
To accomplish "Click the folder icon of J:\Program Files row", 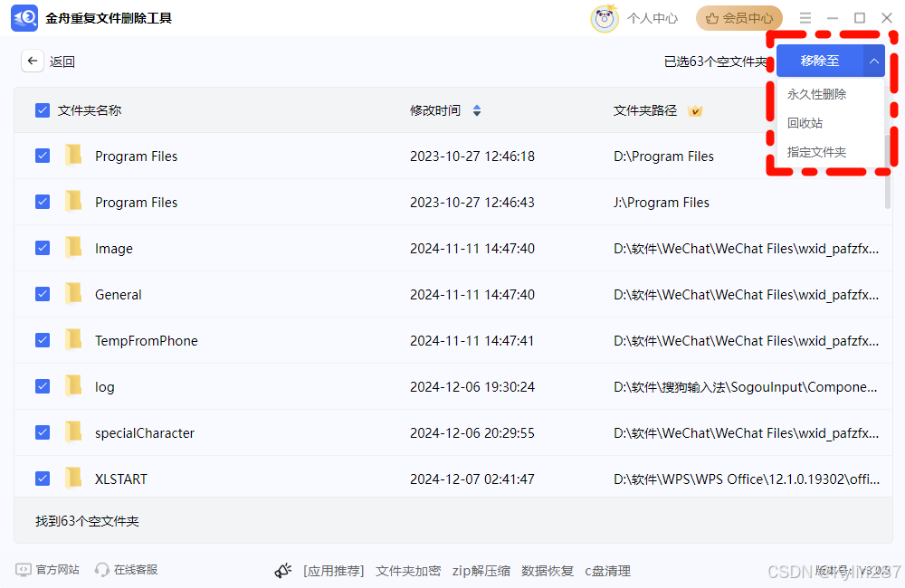I will 73,202.
